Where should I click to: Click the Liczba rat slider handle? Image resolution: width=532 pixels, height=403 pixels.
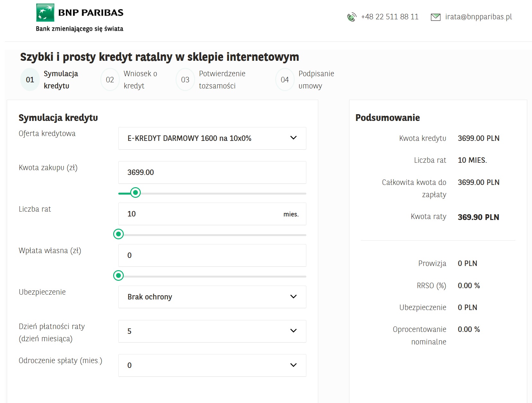[119, 234]
